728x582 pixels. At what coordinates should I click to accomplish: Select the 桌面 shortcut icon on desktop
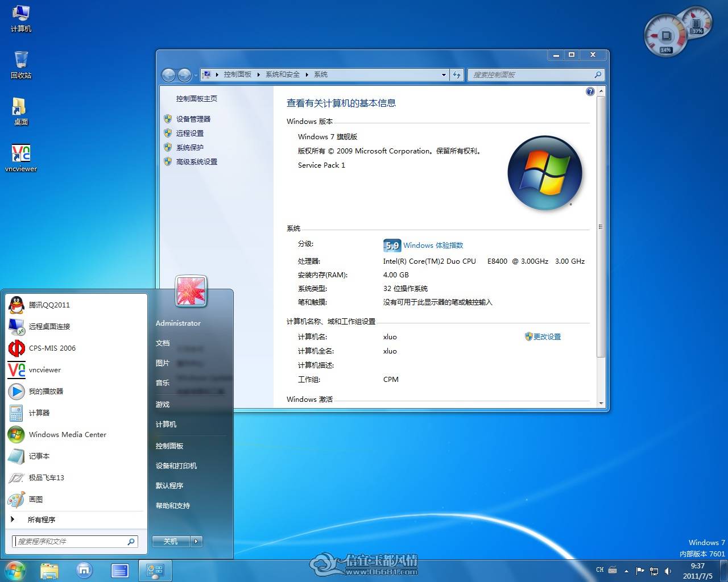click(21, 111)
